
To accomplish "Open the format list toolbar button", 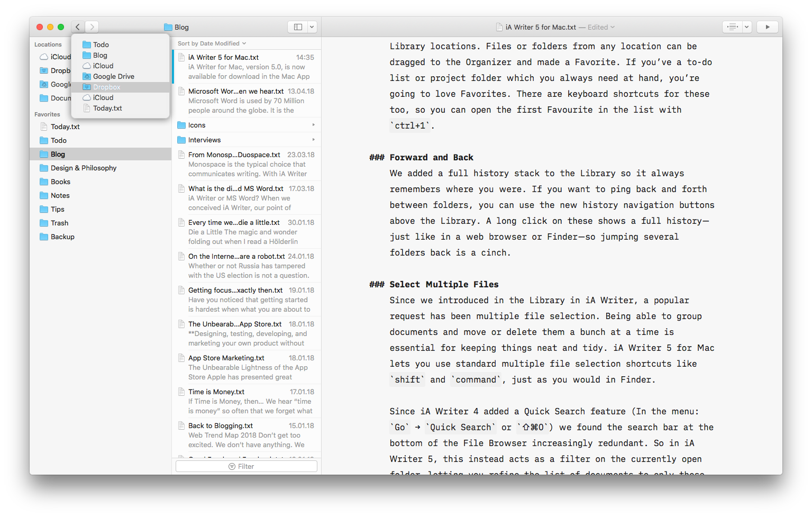I will tap(733, 27).
